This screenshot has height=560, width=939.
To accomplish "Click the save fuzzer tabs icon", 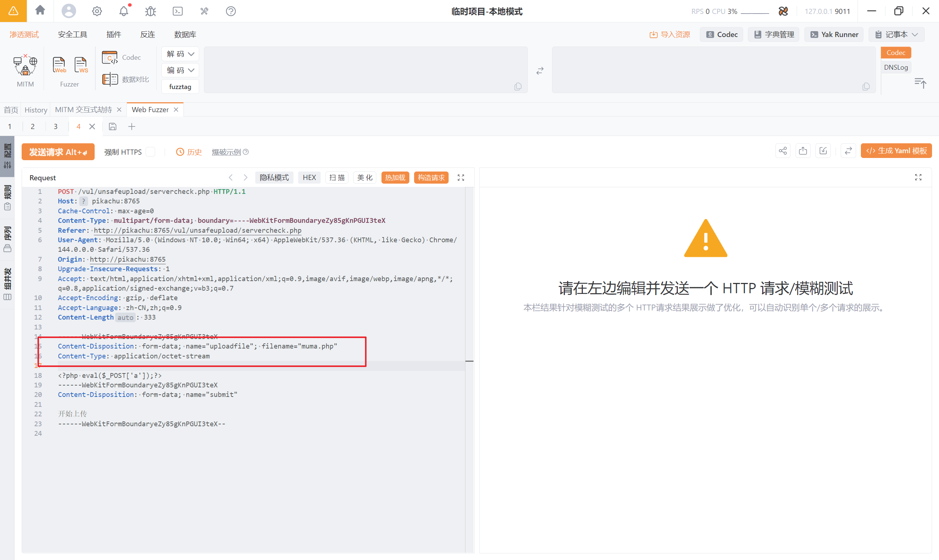I will coord(113,127).
